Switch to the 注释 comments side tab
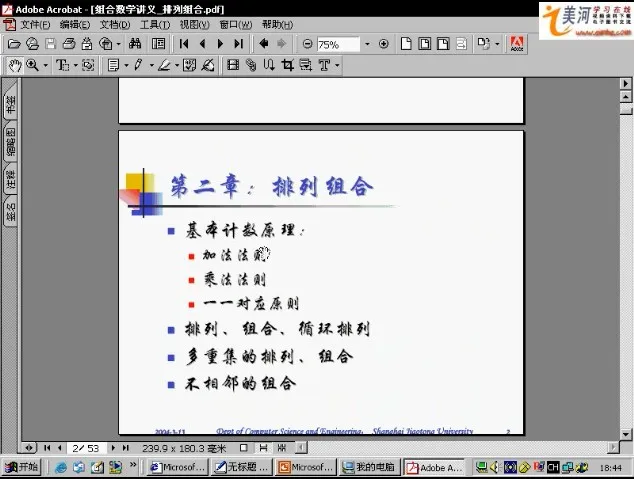This screenshot has height=479, width=634. 10,179
